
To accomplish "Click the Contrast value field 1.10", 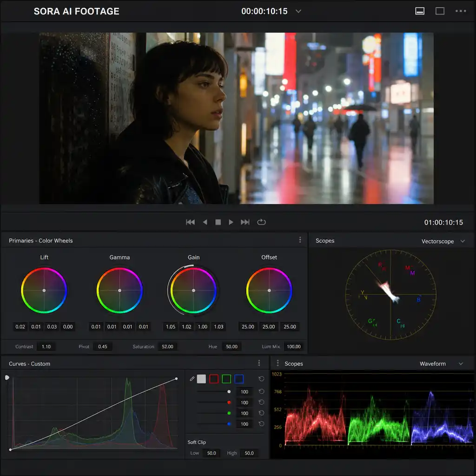I will point(46,346).
